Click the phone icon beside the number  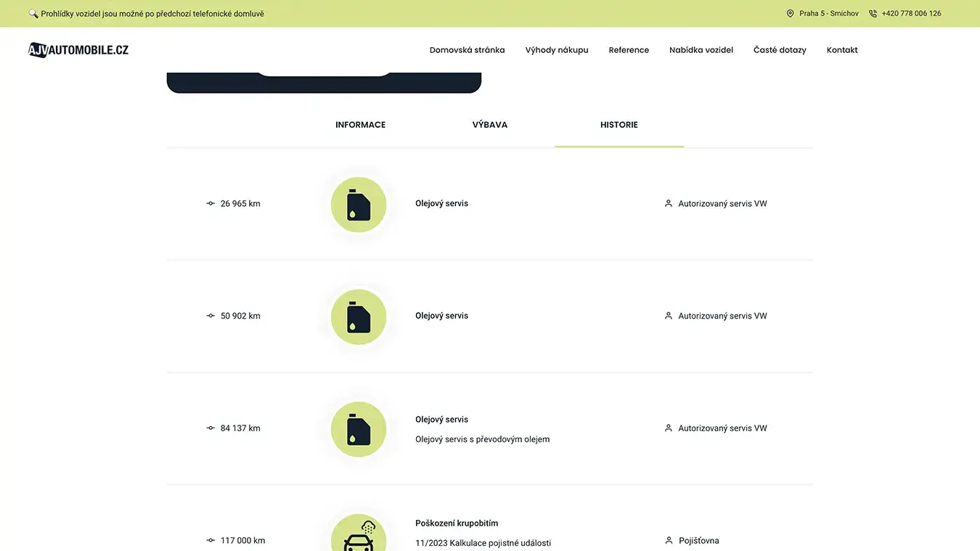873,13
